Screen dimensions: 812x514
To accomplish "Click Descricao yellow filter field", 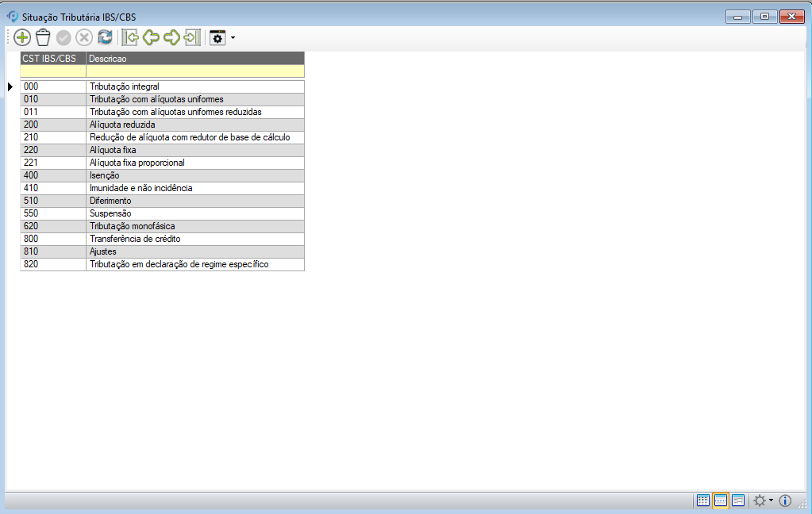I will [195, 71].
